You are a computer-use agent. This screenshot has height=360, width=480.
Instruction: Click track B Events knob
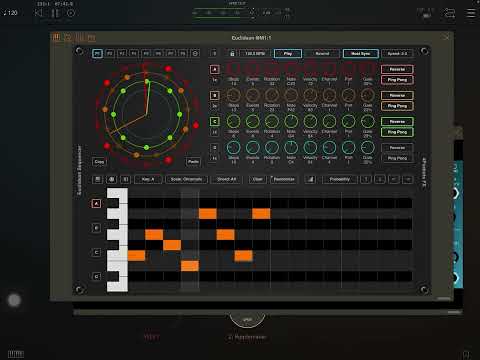[253, 96]
